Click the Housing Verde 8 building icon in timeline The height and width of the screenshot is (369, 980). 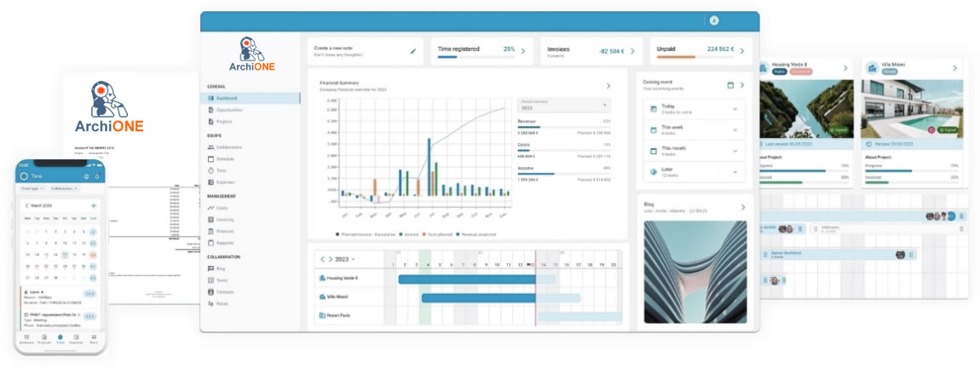click(321, 279)
